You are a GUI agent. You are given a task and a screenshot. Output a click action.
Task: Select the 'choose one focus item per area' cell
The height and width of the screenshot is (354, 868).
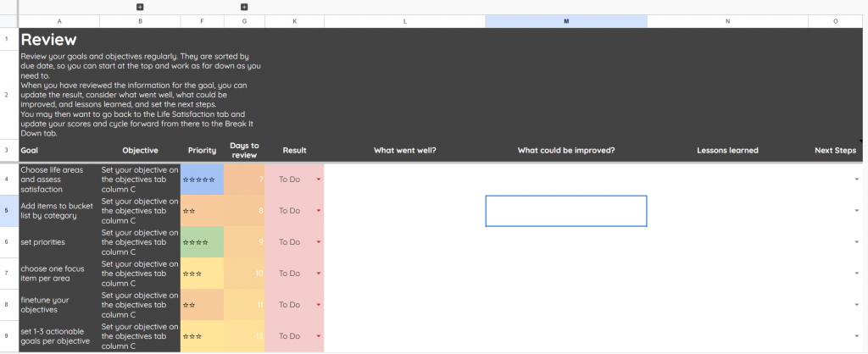(58, 274)
